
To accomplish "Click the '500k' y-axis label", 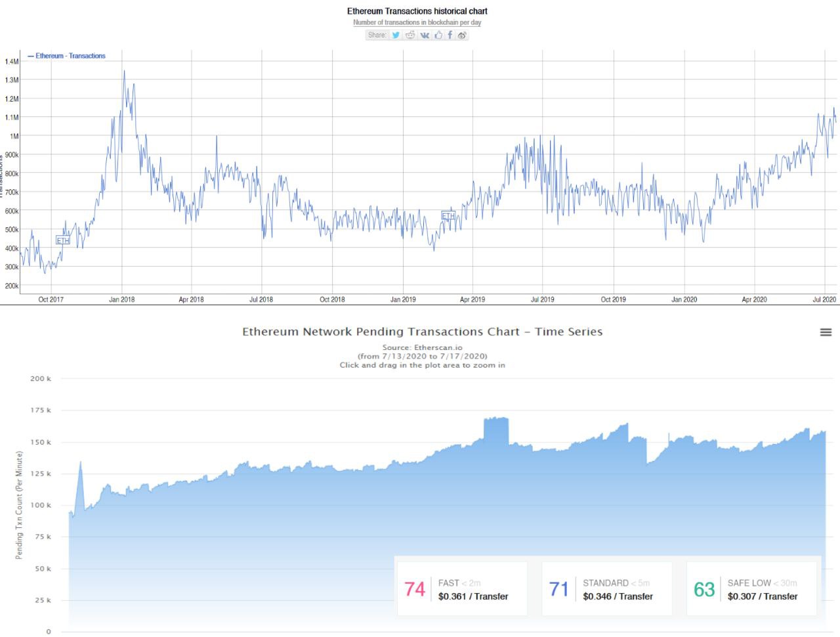I will pyautogui.click(x=12, y=230).
